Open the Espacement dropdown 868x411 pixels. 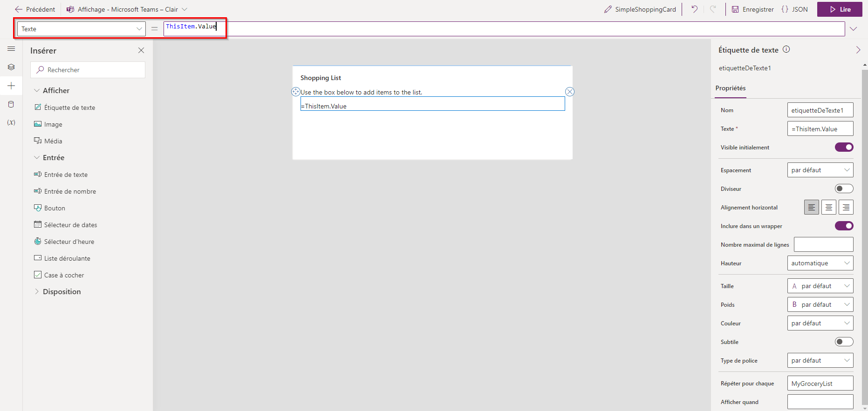(820, 170)
